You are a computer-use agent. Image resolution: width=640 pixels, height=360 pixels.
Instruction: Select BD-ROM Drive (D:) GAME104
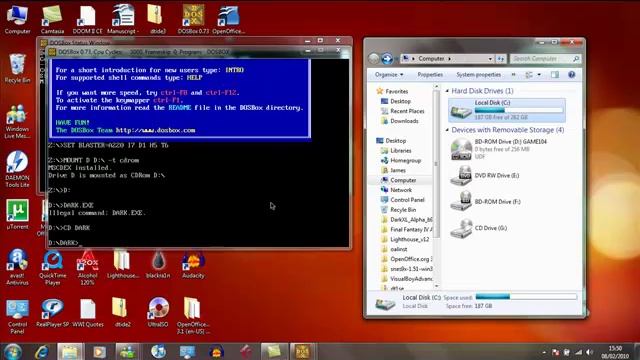[x=506, y=149]
